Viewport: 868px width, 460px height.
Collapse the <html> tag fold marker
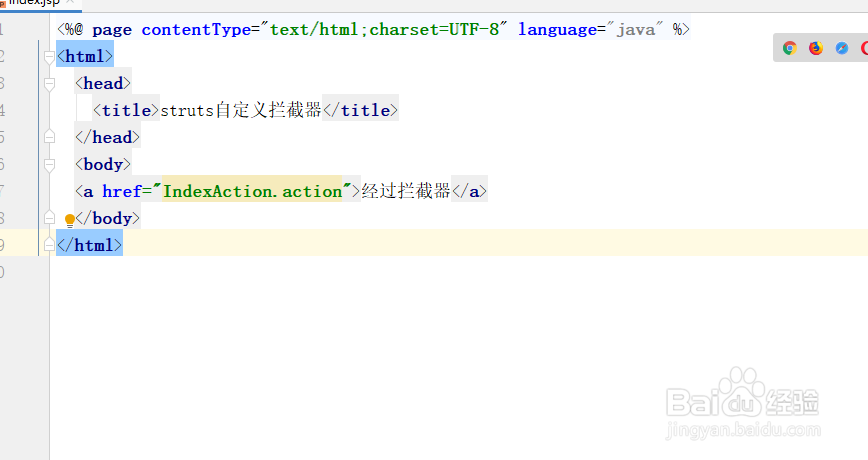pyautogui.click(x=49, y=56)
